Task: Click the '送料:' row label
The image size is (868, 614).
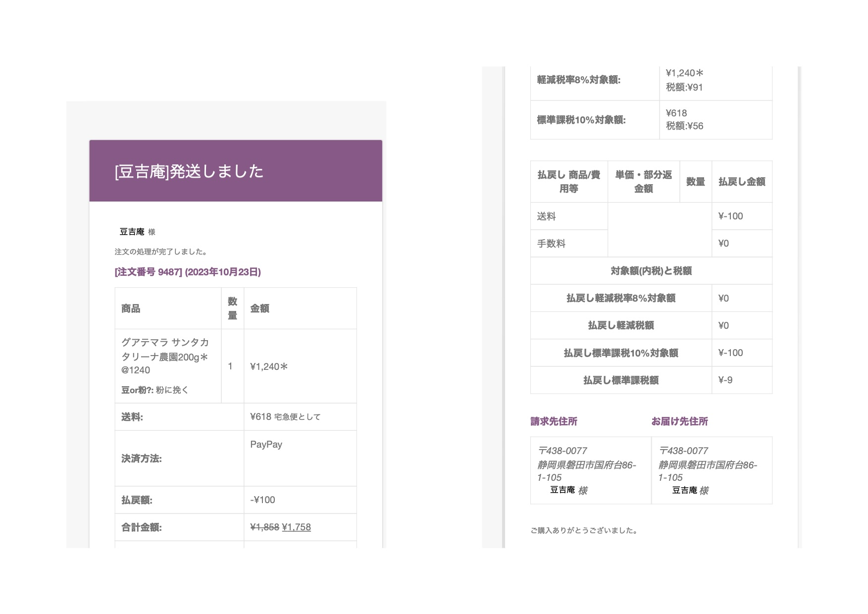Action: [132, 417]
